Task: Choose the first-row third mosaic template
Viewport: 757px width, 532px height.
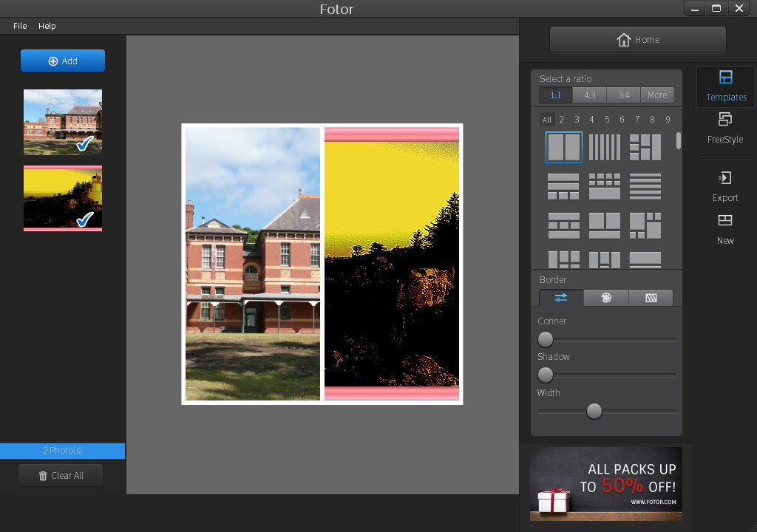Action: (x=645, y=147)
